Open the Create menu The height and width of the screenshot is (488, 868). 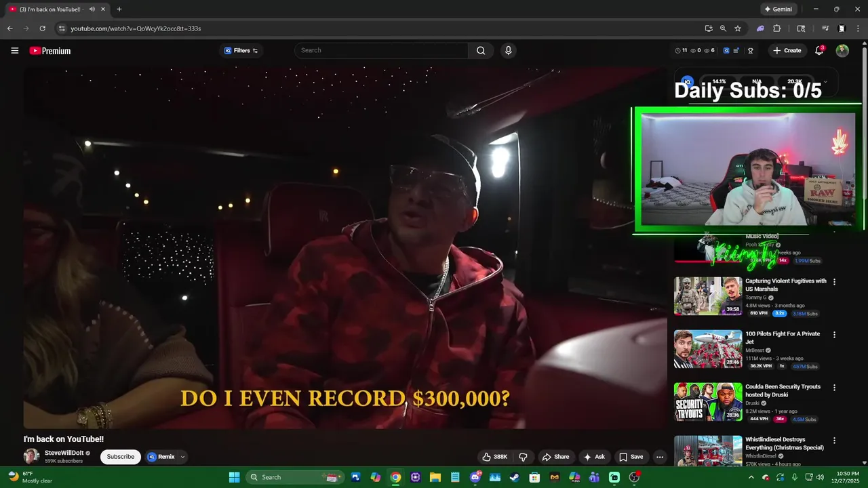pyautogui.click(x=787, y=51)
